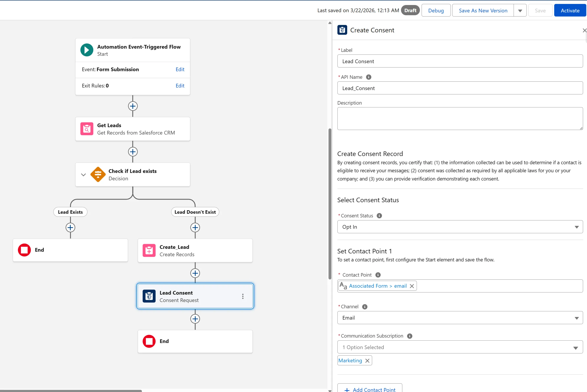
Task: Add an element below Create_Lead
Action: coord(195,273)
